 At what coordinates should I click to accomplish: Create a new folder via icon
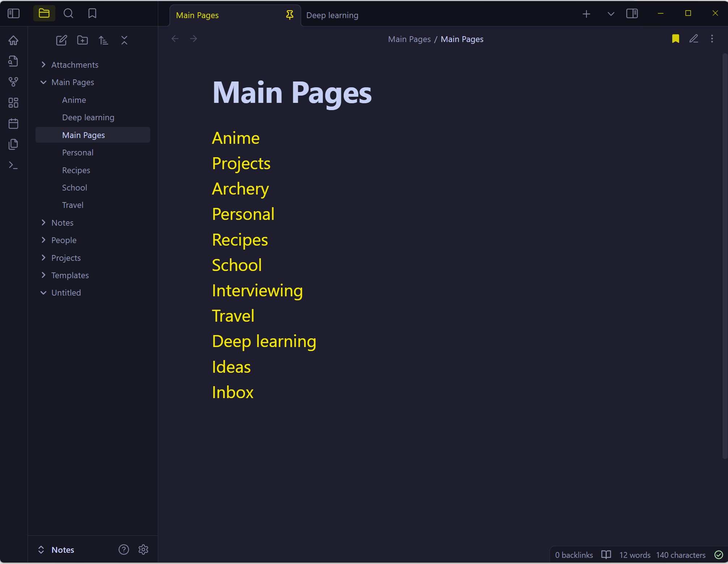click(x=83, y=40)
